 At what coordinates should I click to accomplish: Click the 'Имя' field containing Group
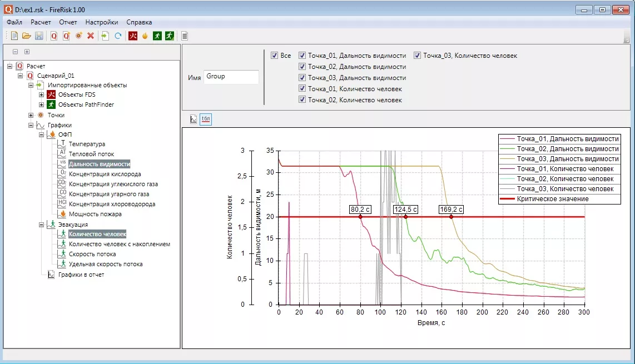pos(231,77)
